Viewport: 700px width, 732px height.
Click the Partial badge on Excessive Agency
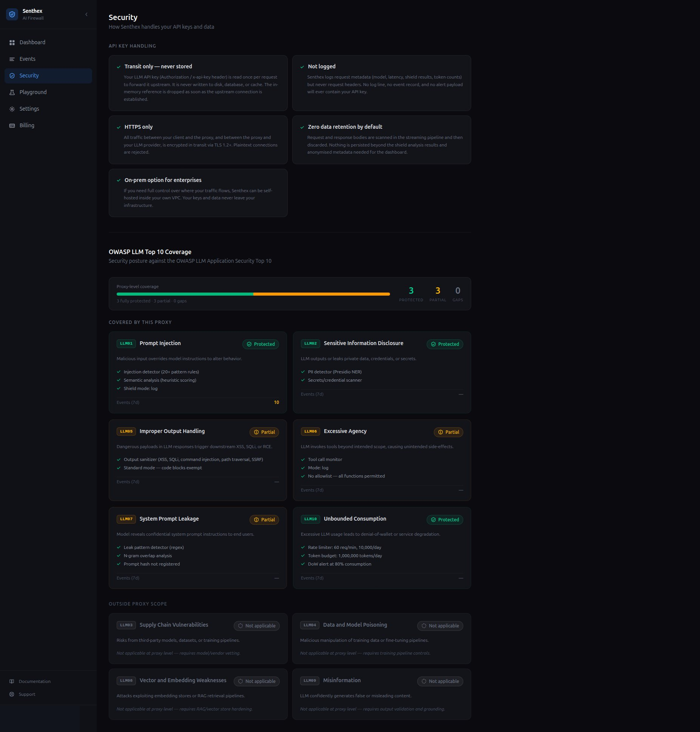point(449,432)
